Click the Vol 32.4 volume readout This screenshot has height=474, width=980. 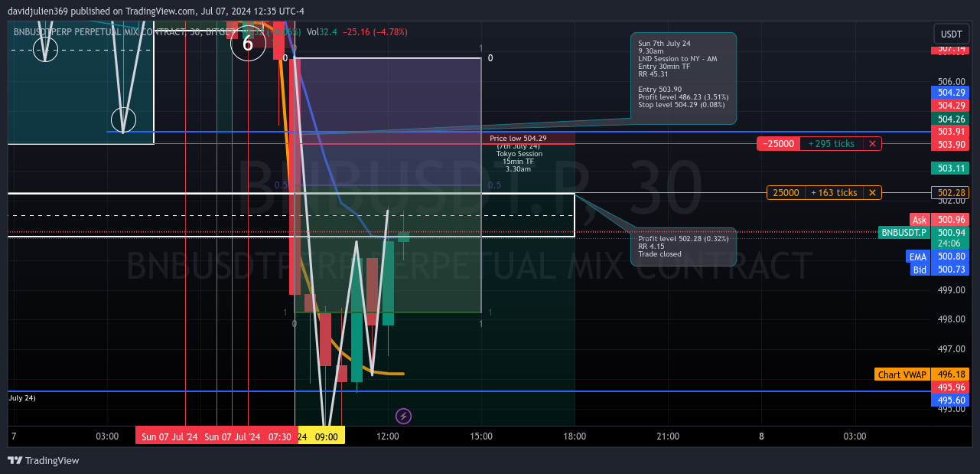click(321, 32)
